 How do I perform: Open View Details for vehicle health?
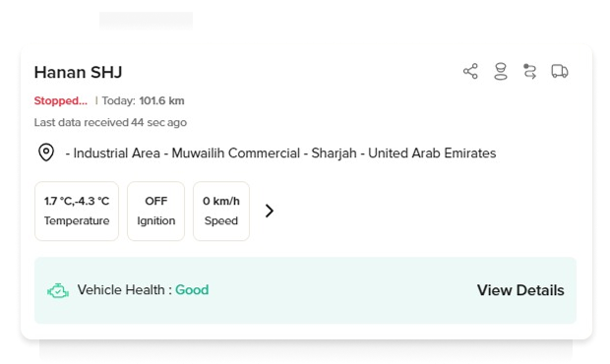520,290
